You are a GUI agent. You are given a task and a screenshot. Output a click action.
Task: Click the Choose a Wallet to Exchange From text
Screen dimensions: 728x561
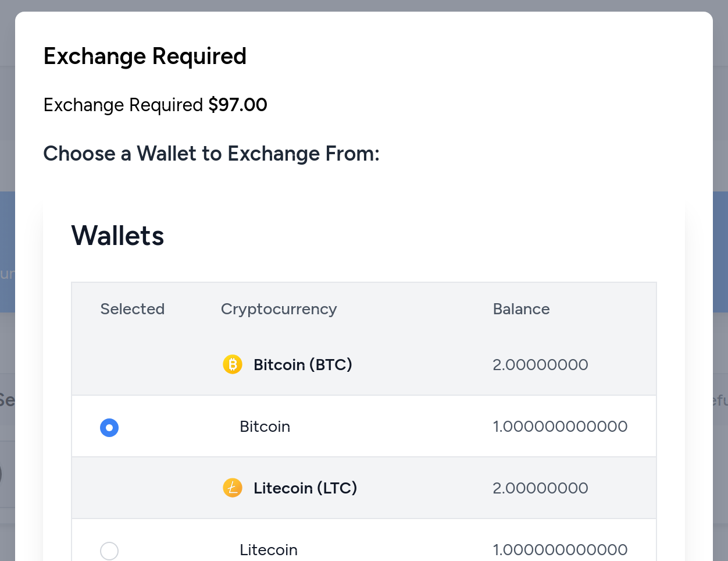pos(211,154)
